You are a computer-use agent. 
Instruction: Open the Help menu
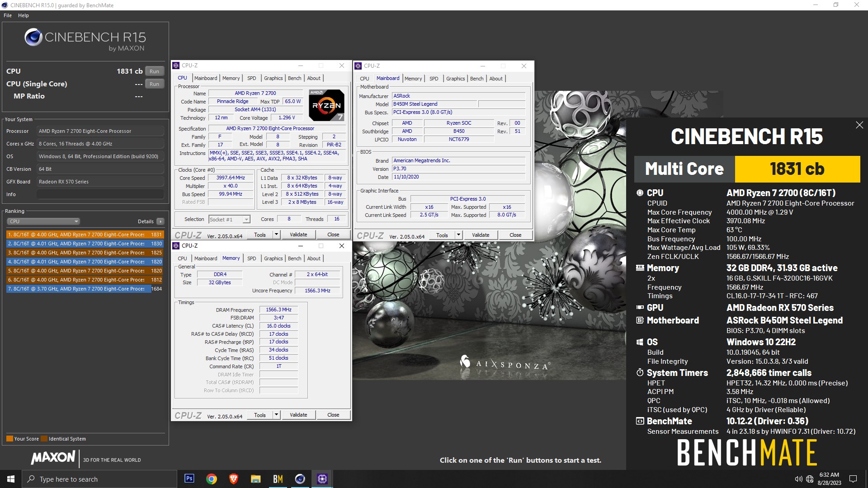click(24, 15)
